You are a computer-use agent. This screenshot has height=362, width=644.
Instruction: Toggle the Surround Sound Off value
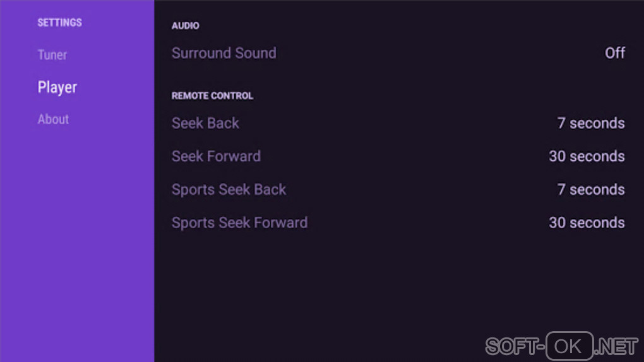click(614, 53)
